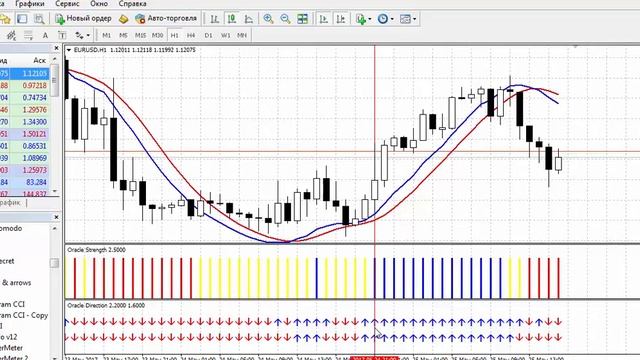640x360 pixels.
Task: Switch timeframe to M30
Action: pyautogui.click(x=157, y=36)
